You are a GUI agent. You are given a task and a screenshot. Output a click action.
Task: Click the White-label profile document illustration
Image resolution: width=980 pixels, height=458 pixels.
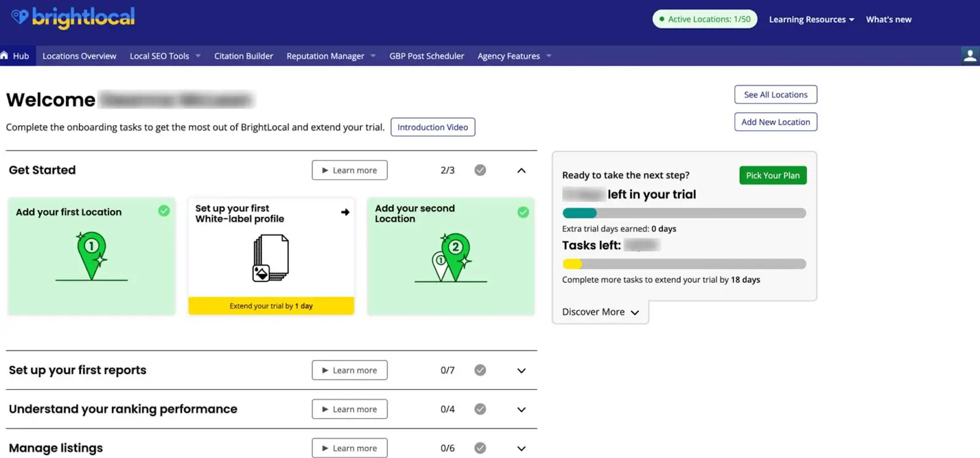[271, 258]
